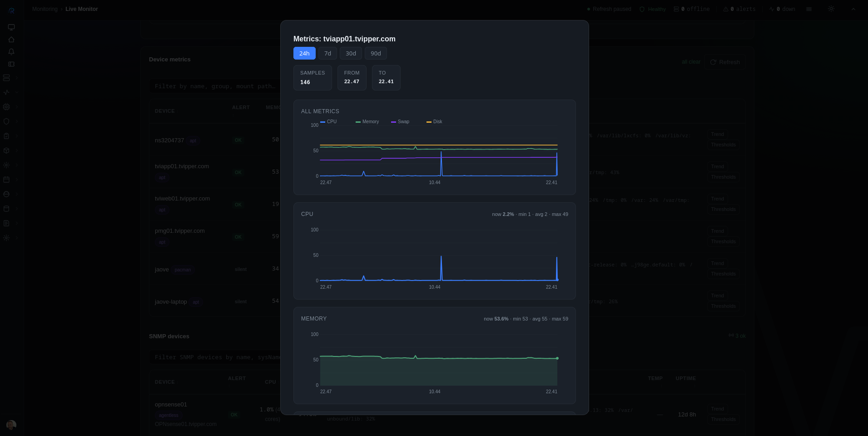This screenshot has width=868, height=436.
Task: Open the monitor screen icon in sidebar
Action: (x=11, y=27)
